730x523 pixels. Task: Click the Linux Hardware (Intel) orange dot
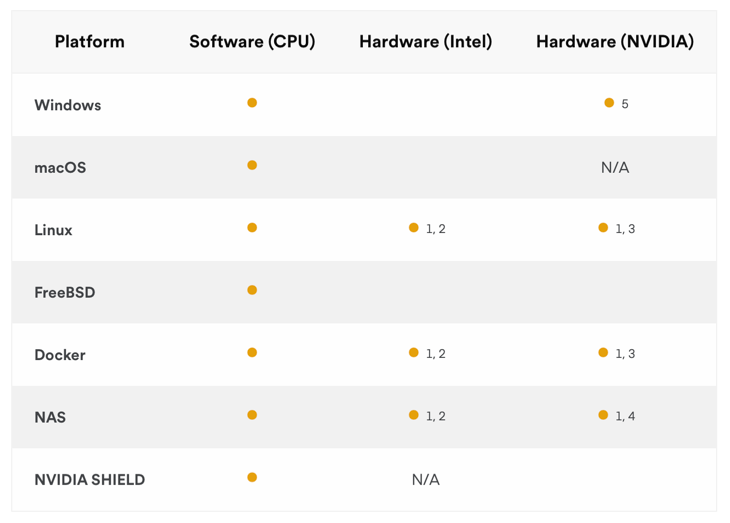[414, 228]
